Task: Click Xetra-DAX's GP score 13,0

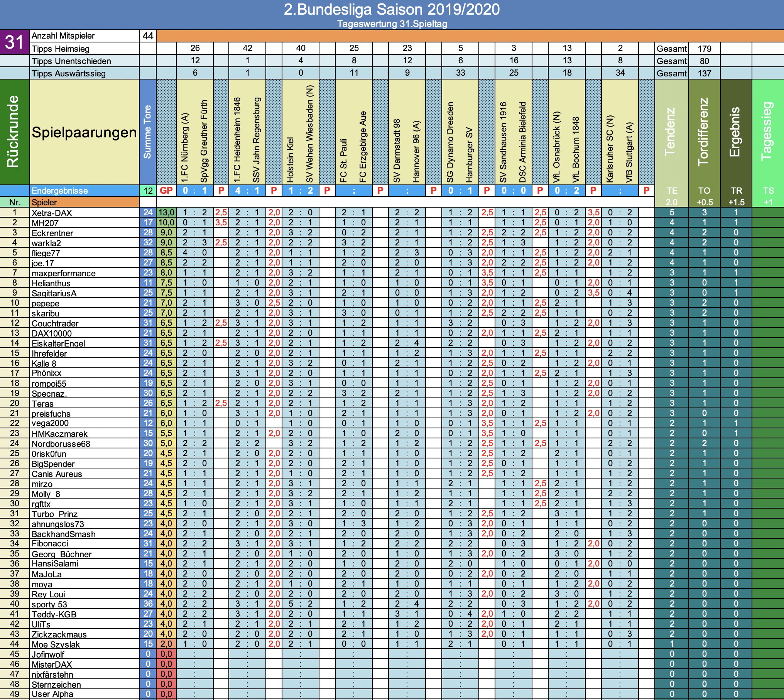Action: pos(166,213)
